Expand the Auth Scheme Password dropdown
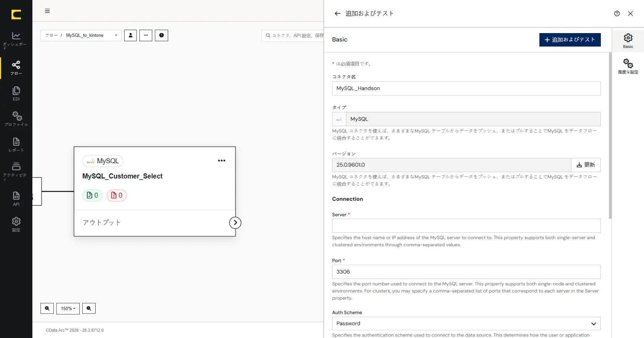This screenshot has width=644, height=338. click(466, 323)
